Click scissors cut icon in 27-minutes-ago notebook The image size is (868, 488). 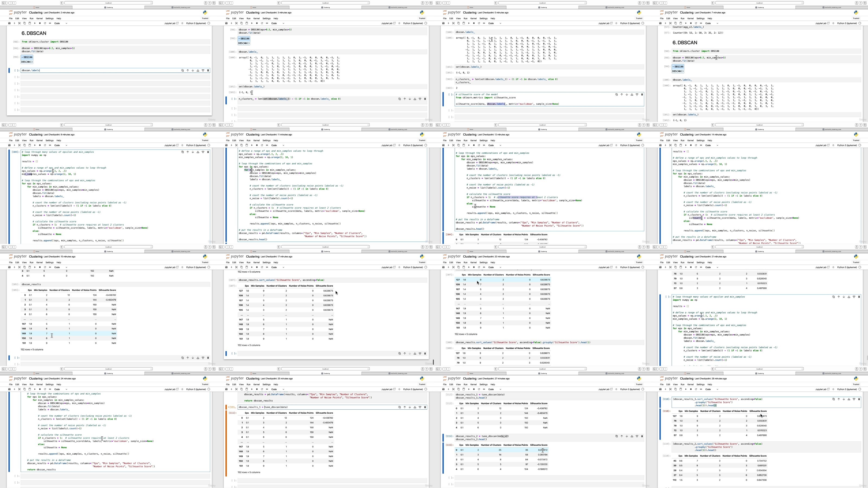click(453, 389)
